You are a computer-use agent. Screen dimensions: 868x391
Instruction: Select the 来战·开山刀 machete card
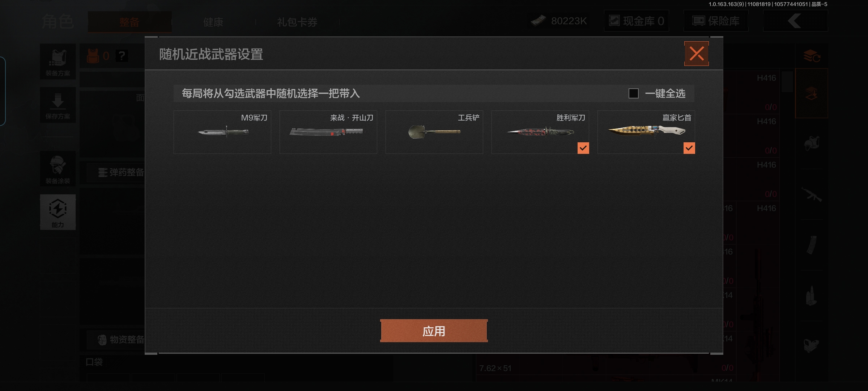click(328, 132)
